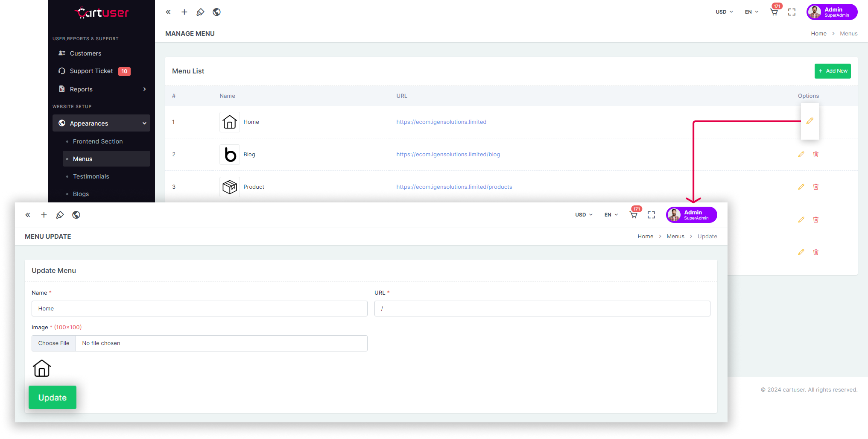Viewport: 868px width, 439px height.
Task: Collapse the sidebar with double chevron icon
Action: 168,12
